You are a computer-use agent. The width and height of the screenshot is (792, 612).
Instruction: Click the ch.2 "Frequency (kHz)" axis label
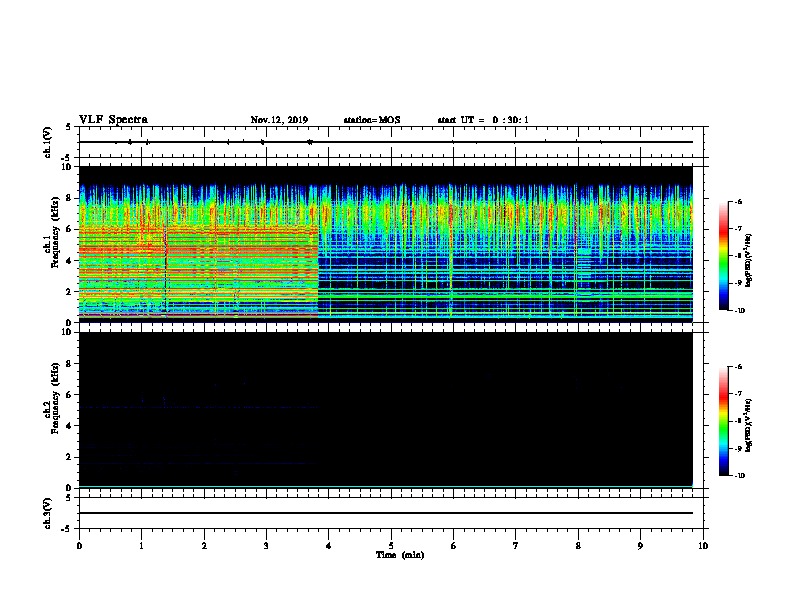(x=55, y=398)
